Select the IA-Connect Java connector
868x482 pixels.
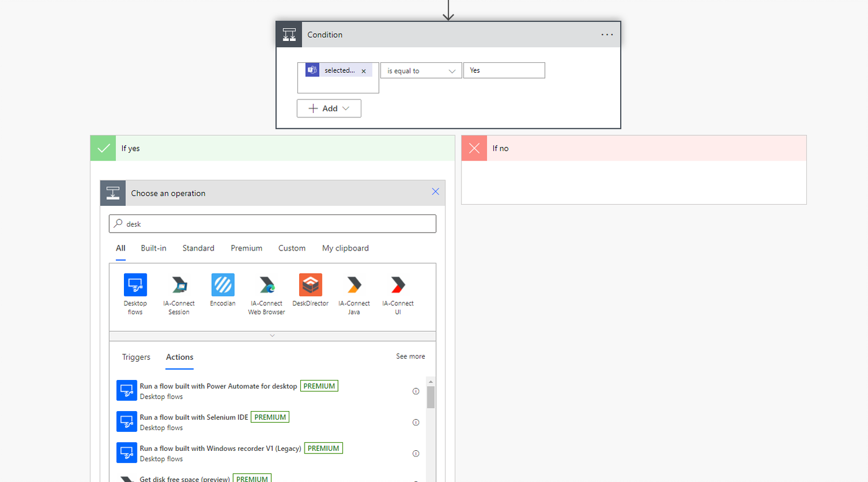(x=354, y=294)
